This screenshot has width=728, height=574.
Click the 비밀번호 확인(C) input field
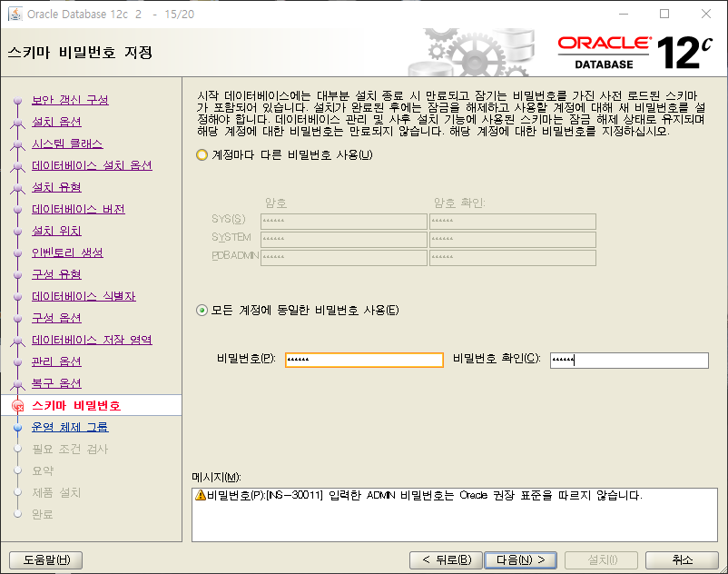(629, 360)
